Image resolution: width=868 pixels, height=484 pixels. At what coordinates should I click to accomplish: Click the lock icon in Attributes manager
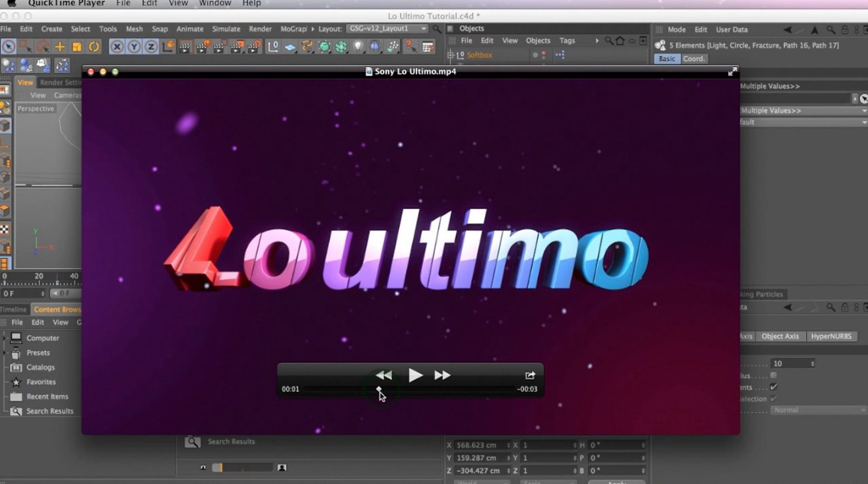(844, 30)
